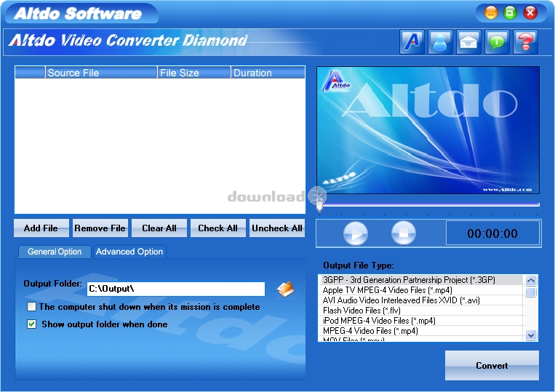555x392 pixels.
Task: Select MPEG-4 Video Files (*.mp4) entry
Action: click(420, 331)
